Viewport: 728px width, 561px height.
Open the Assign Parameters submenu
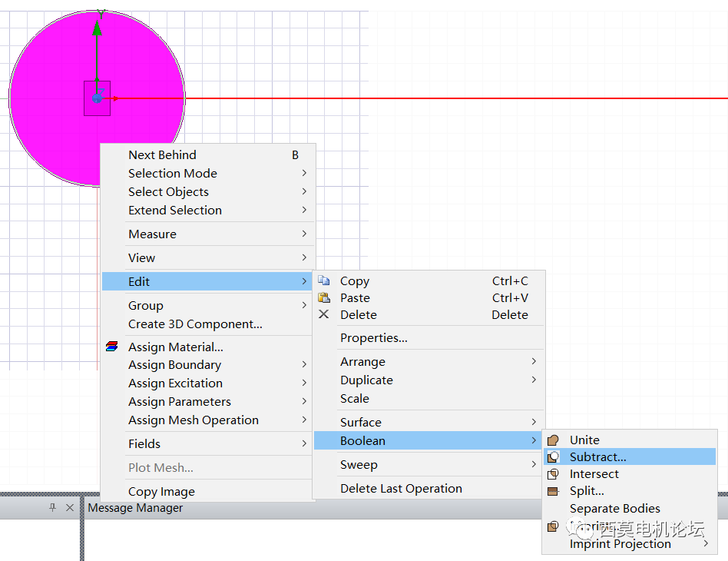[x=208, y=402]
